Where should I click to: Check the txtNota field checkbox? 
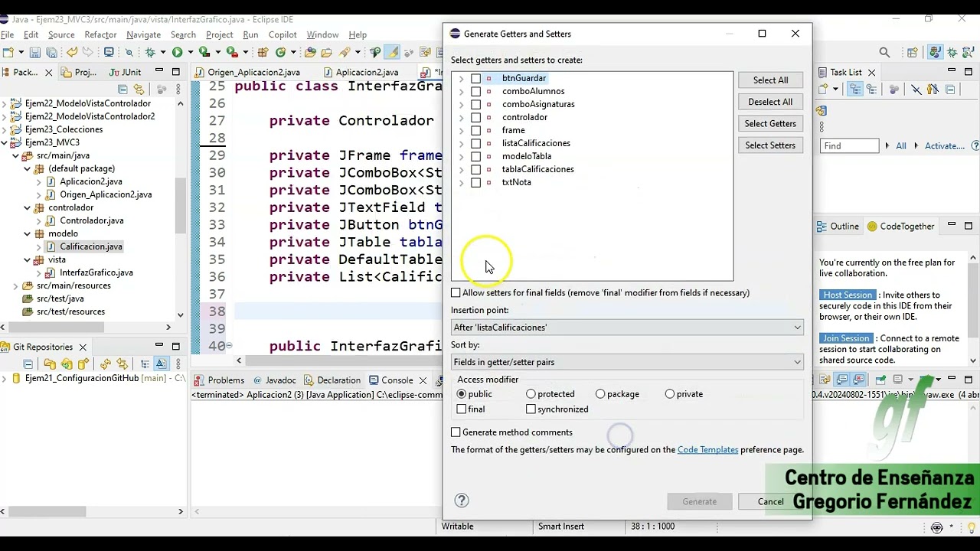tap(475, 182)
